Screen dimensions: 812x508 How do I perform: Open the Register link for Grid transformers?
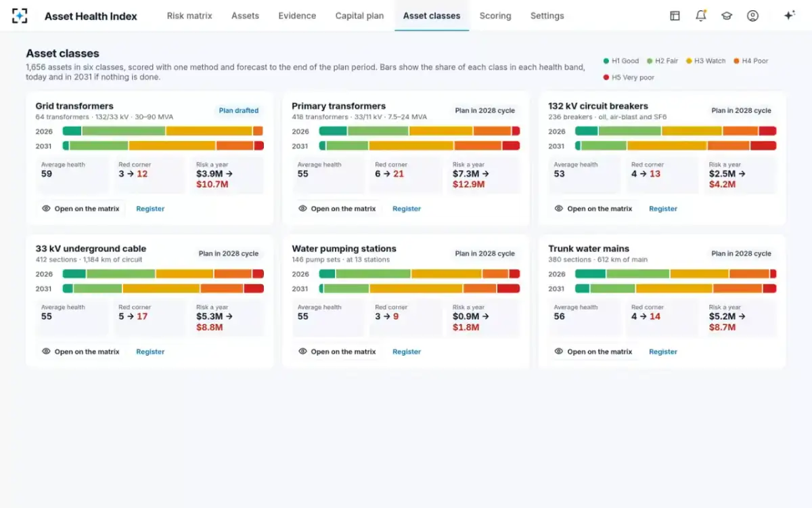pyautogui.click(x=150, y=209)
